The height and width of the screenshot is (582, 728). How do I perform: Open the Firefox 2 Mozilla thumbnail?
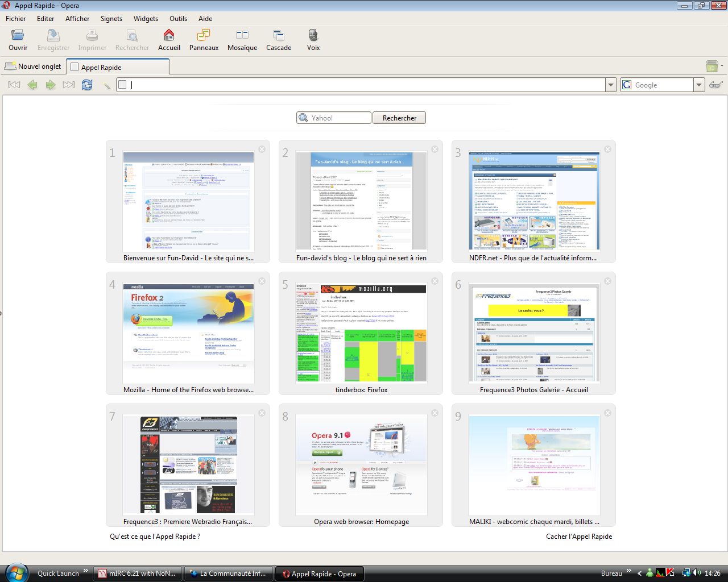[x=189, y=334]
